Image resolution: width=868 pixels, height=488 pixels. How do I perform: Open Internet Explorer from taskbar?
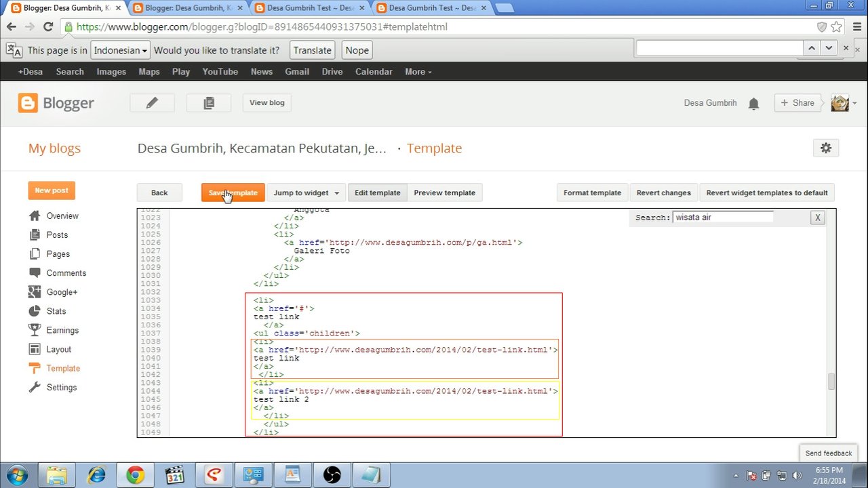[96, 474]
